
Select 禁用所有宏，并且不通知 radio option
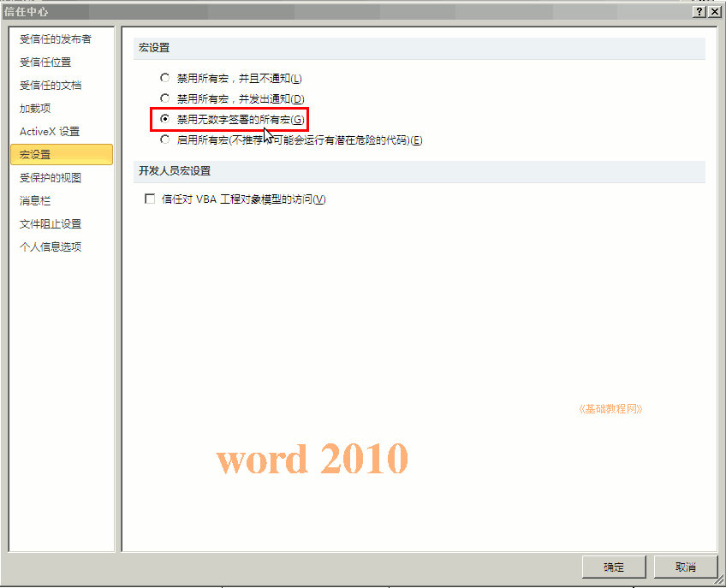[x=165, y=78]
